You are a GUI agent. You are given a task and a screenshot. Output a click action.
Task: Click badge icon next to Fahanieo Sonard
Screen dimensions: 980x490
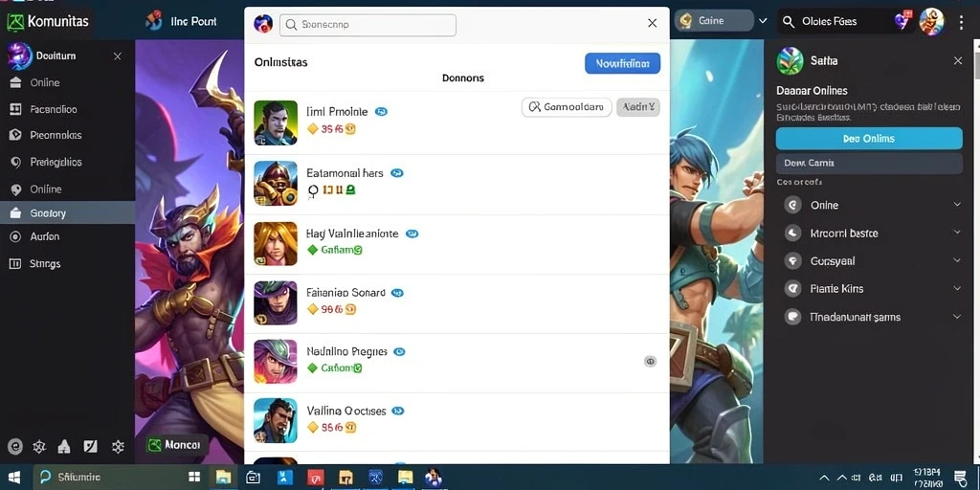click(x=397, y=293)
